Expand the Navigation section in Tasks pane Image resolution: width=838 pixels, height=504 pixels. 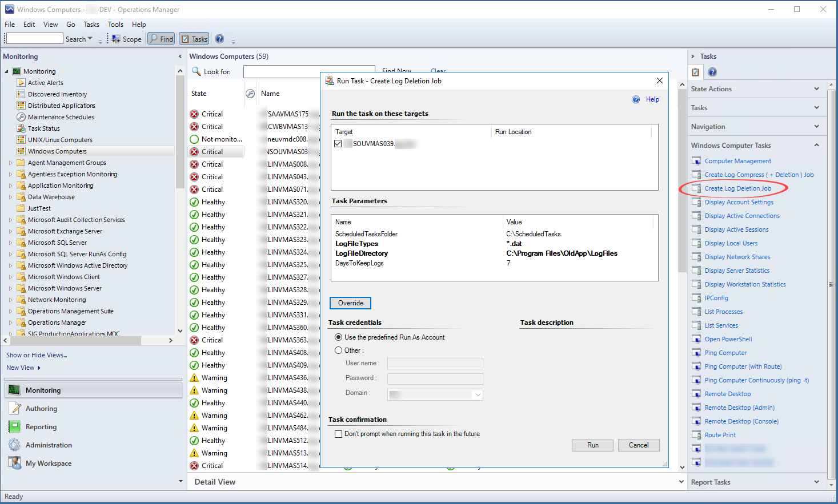pos(816,127)
